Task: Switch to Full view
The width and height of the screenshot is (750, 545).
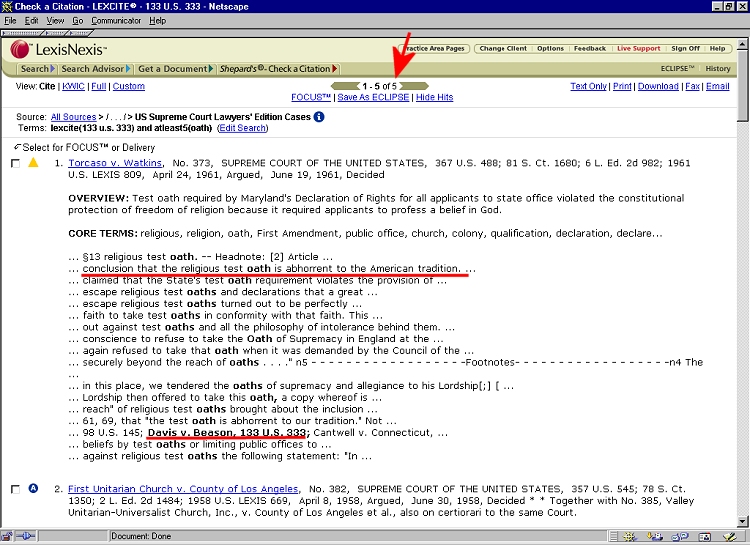Action: pyautogui.click(x=99, y=86)
